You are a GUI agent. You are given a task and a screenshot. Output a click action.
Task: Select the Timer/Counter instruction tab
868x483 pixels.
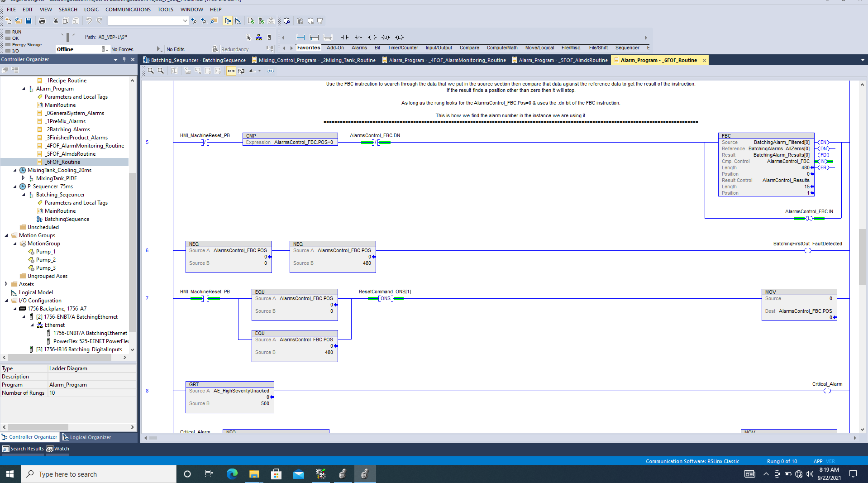coord(403,48)
